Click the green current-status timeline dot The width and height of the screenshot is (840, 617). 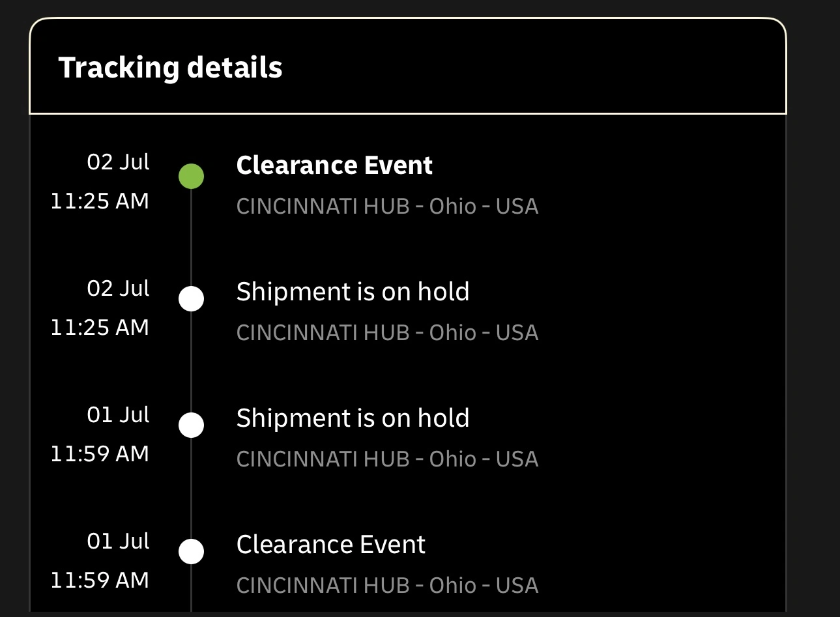[191, 177]
